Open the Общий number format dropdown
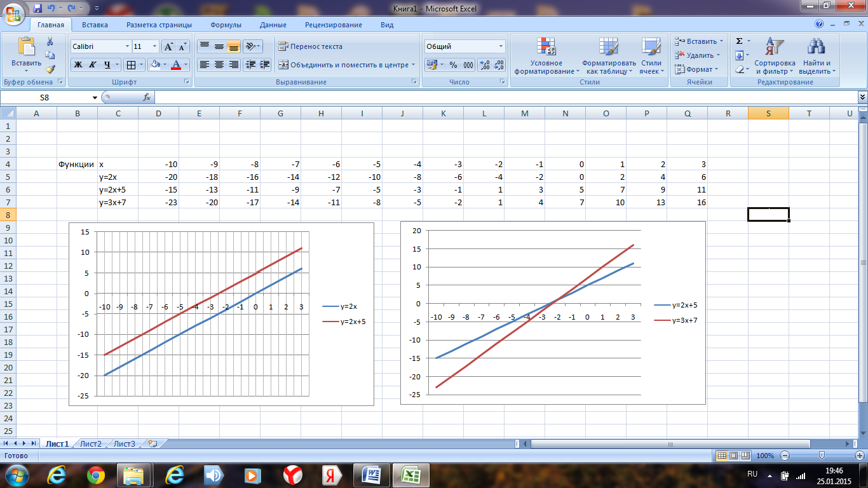 (501, 46)
